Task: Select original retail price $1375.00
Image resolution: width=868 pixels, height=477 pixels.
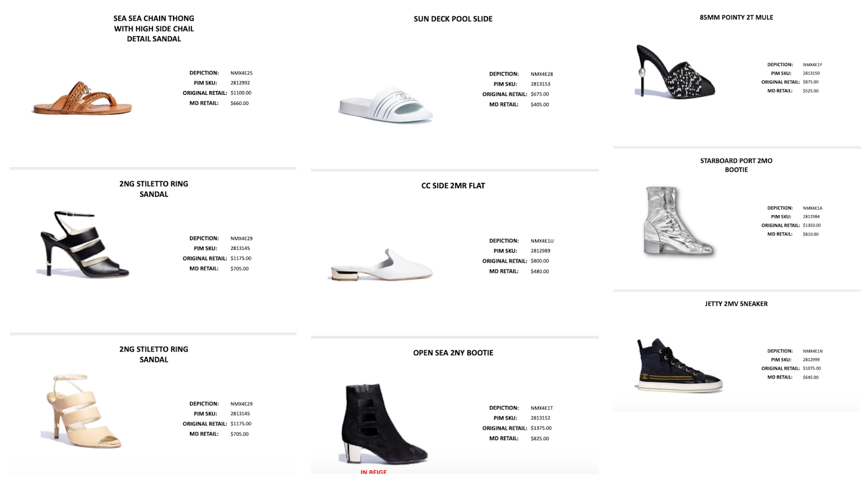Action: (x=541, y=428)
